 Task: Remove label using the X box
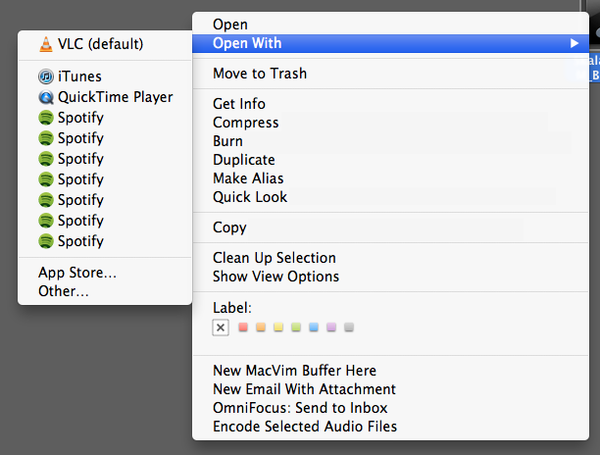[x=220, y=328]
